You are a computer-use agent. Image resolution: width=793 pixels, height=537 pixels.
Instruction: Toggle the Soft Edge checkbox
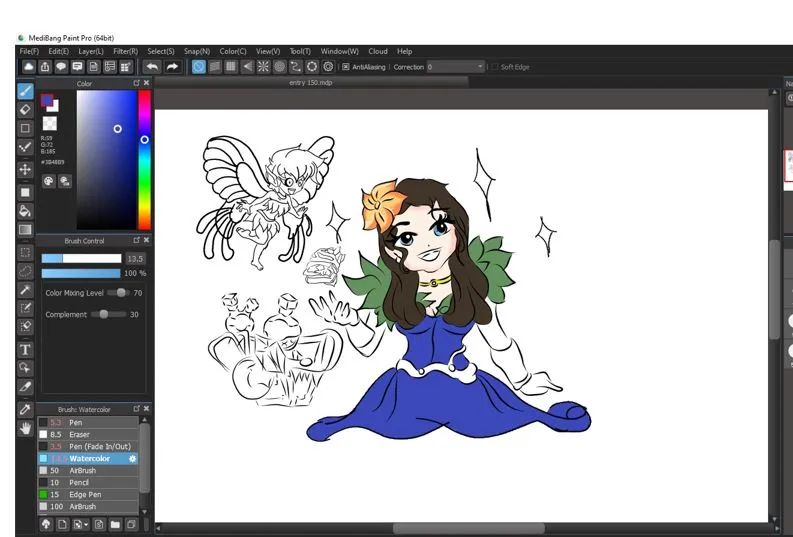495,67
